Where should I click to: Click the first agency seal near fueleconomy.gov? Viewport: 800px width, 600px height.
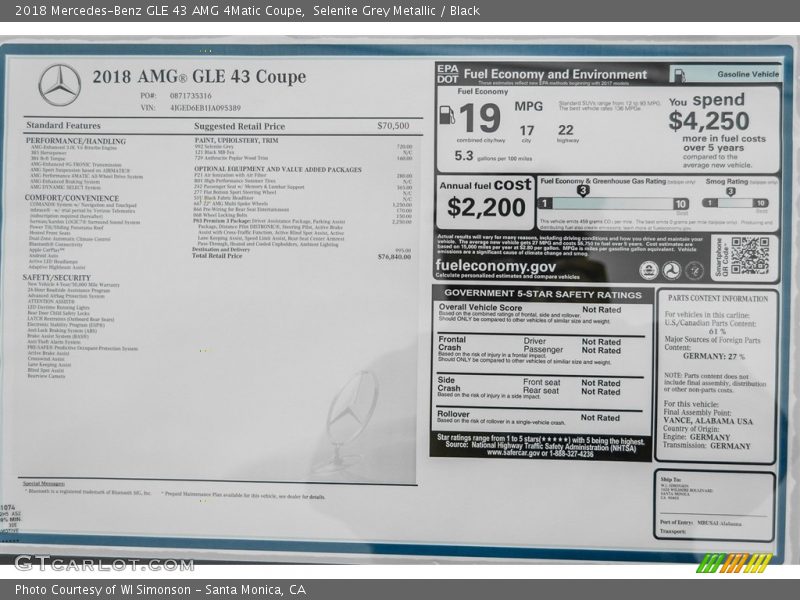(648, 270)
